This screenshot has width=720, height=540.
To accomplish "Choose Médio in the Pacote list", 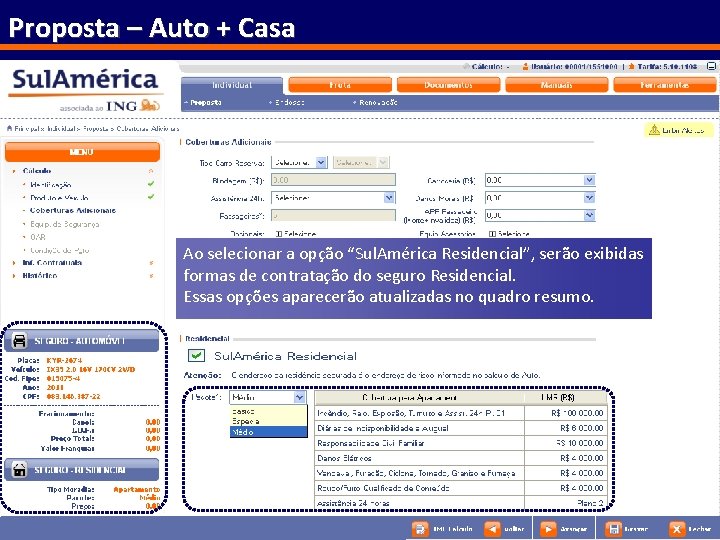I will point(269,432).
